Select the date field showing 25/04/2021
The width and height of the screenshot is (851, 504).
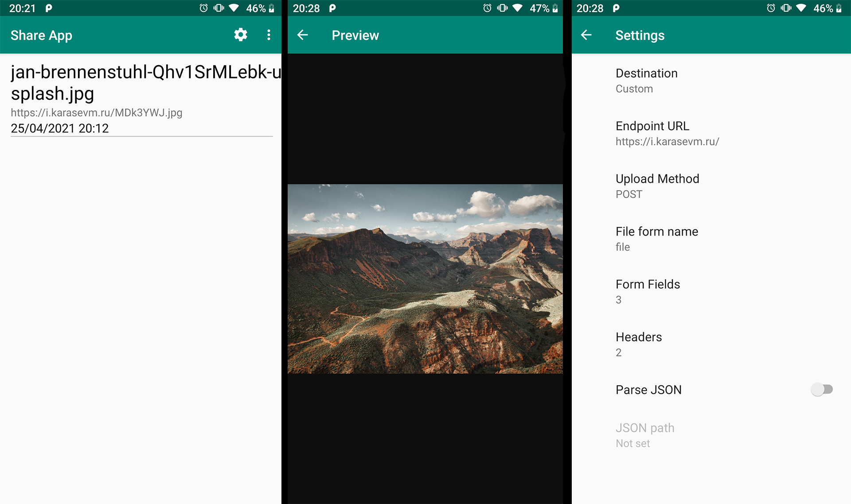60,128
